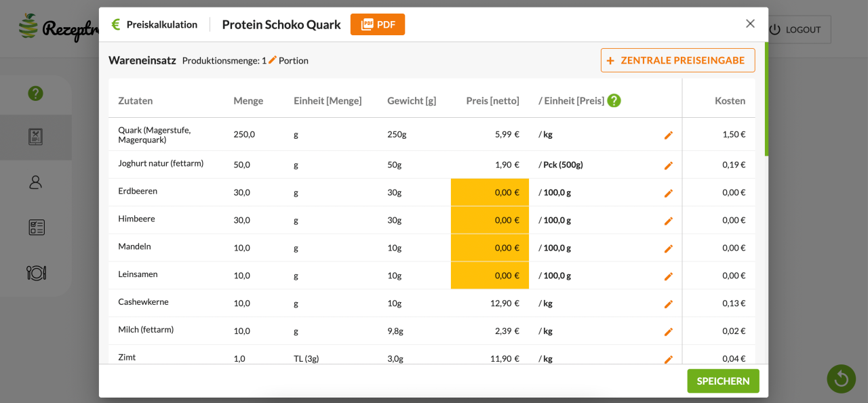This screenshot has width=868, height=403.
Task: Edit the Produktionsmenge pencil icon
Action: pos(273,60)
